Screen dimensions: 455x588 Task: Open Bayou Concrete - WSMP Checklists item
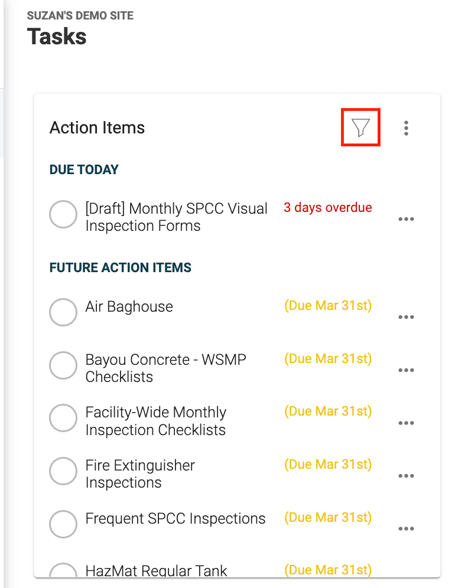pos(165,368)
